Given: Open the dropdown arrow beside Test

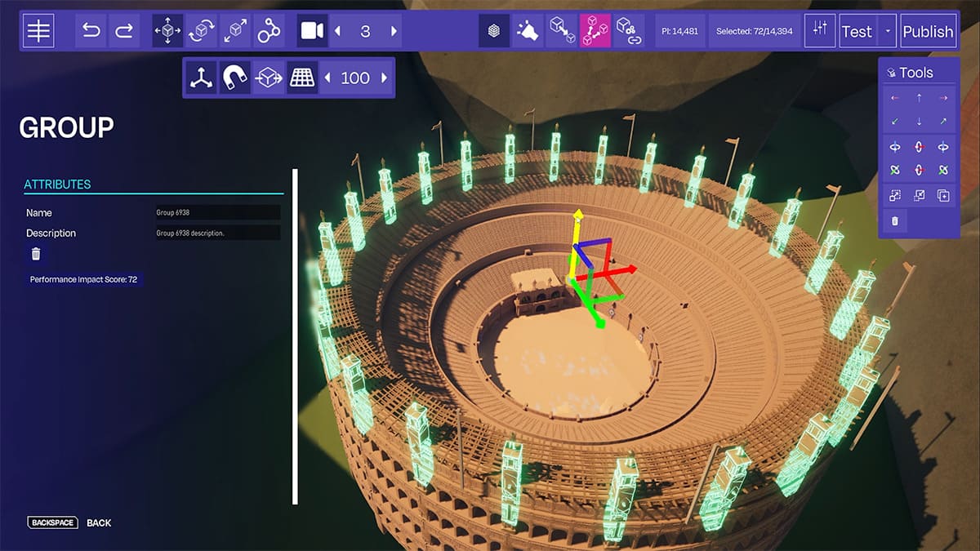Looking at the screenshot, I should coord(888,31).
